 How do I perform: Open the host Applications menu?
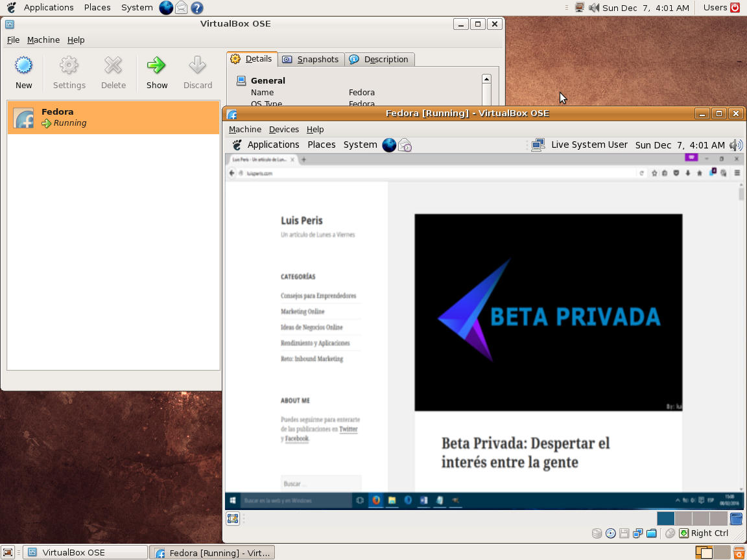[x=49, y=8]
